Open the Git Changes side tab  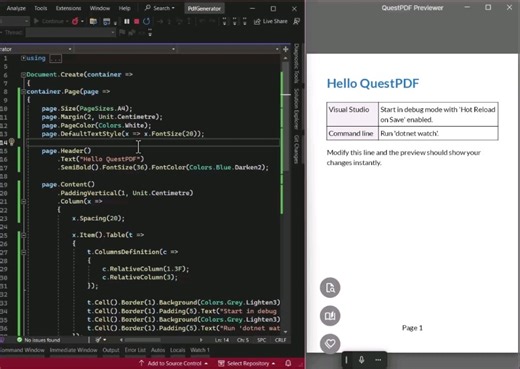(296, 150)
